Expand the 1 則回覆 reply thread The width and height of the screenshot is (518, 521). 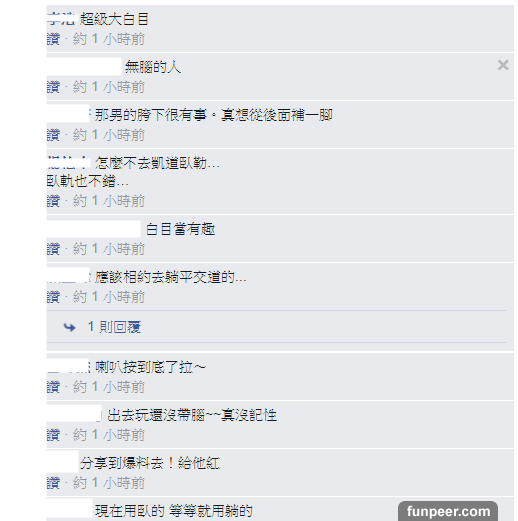[114, 327]
